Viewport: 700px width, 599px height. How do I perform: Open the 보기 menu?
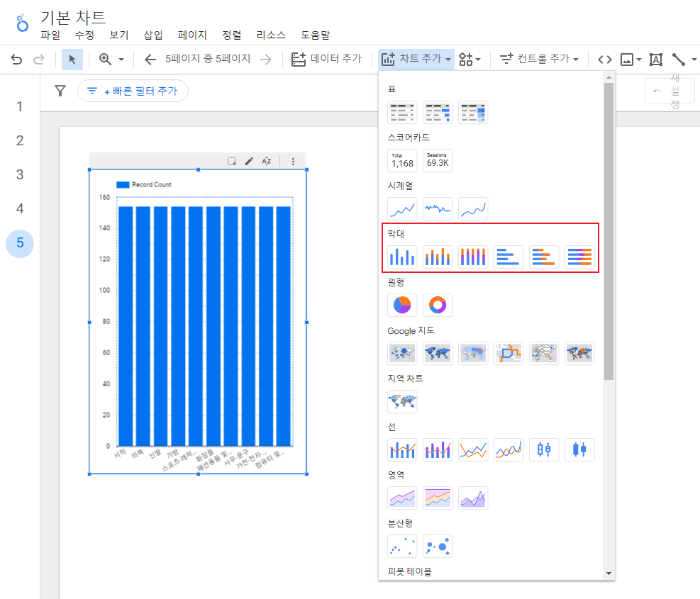[x=118, y=35]
